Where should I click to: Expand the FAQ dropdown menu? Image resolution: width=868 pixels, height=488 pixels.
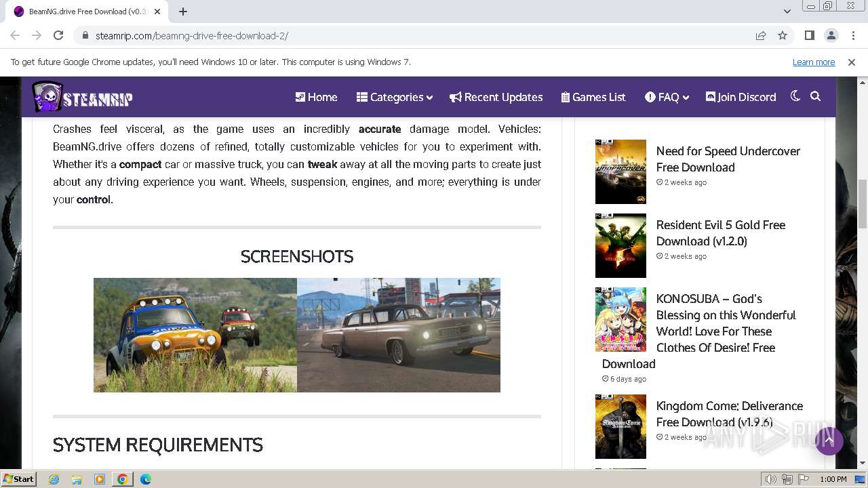point(667,97)
